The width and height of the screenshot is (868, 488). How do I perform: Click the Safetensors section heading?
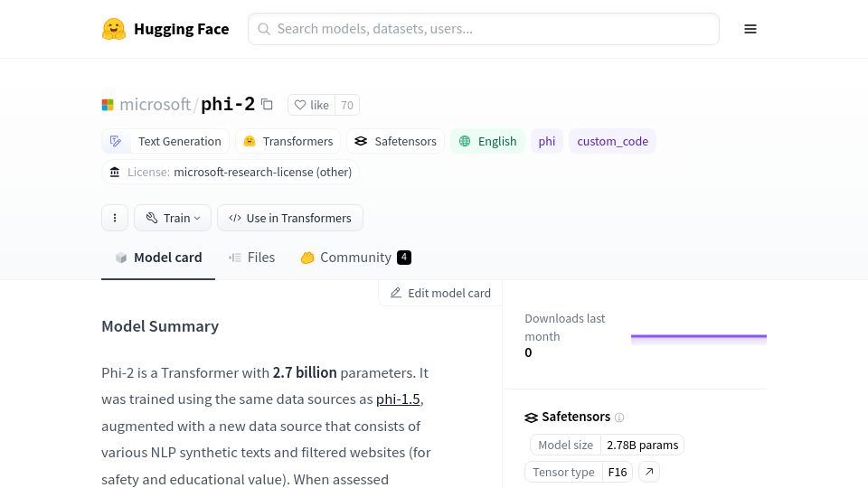(x=576, y=417)
